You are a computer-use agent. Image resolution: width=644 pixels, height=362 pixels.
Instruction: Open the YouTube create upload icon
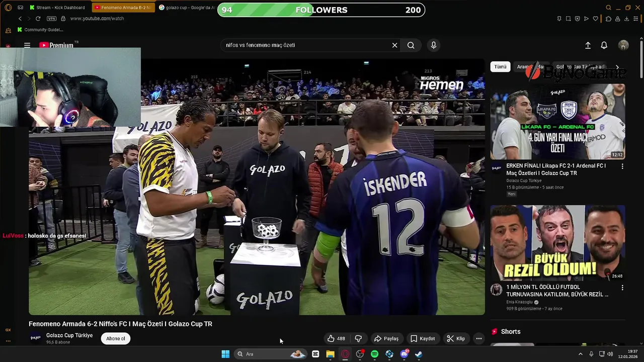tap(588, 45)
